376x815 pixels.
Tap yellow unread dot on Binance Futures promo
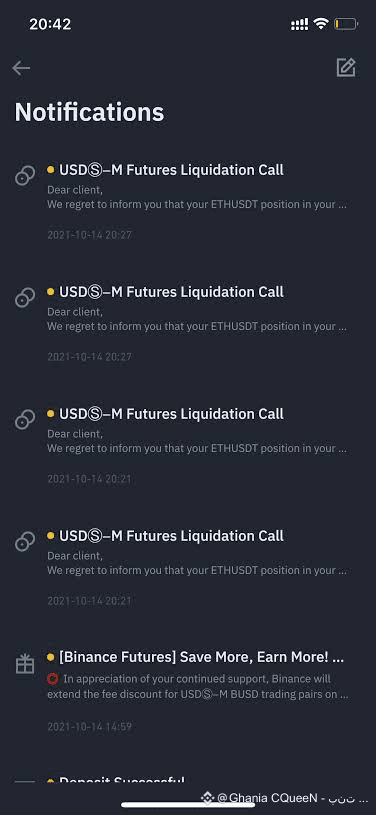[x=50, y=657]
